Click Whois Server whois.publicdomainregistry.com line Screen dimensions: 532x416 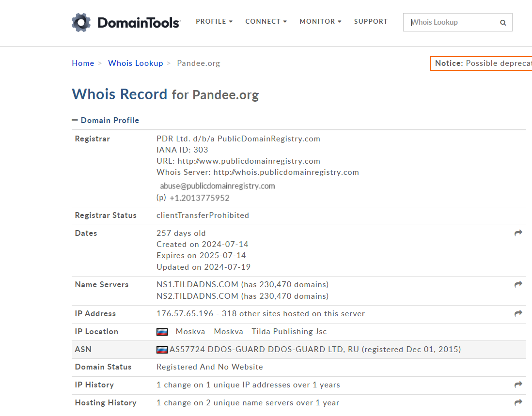[x=257, y=172]
